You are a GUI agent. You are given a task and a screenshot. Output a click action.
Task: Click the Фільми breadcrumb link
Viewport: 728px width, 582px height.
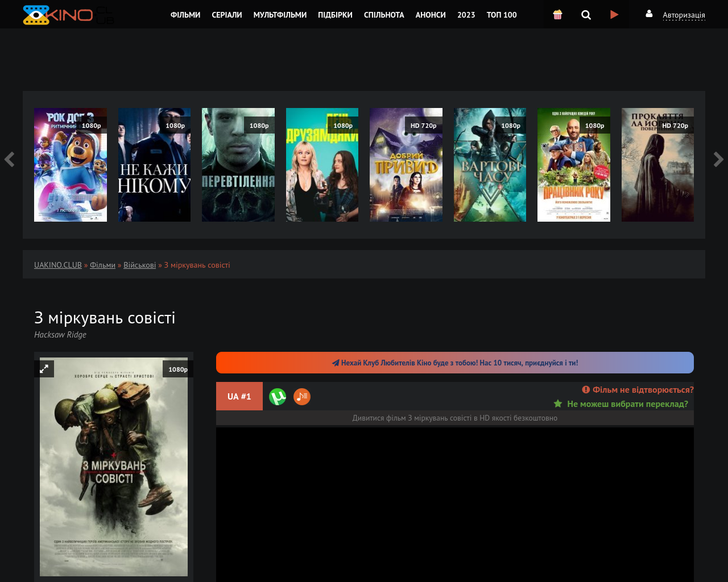pos(102,265)
